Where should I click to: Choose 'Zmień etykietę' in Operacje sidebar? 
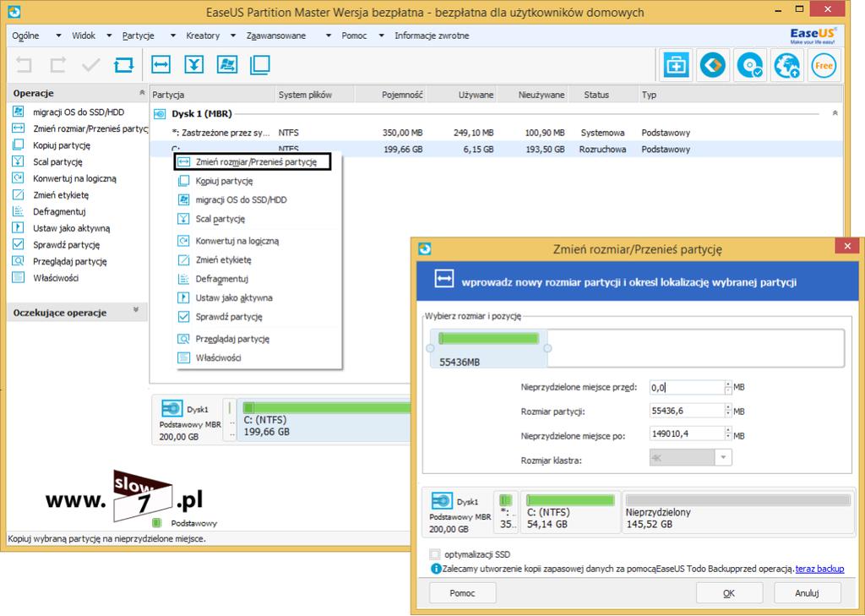coord(61,195)
